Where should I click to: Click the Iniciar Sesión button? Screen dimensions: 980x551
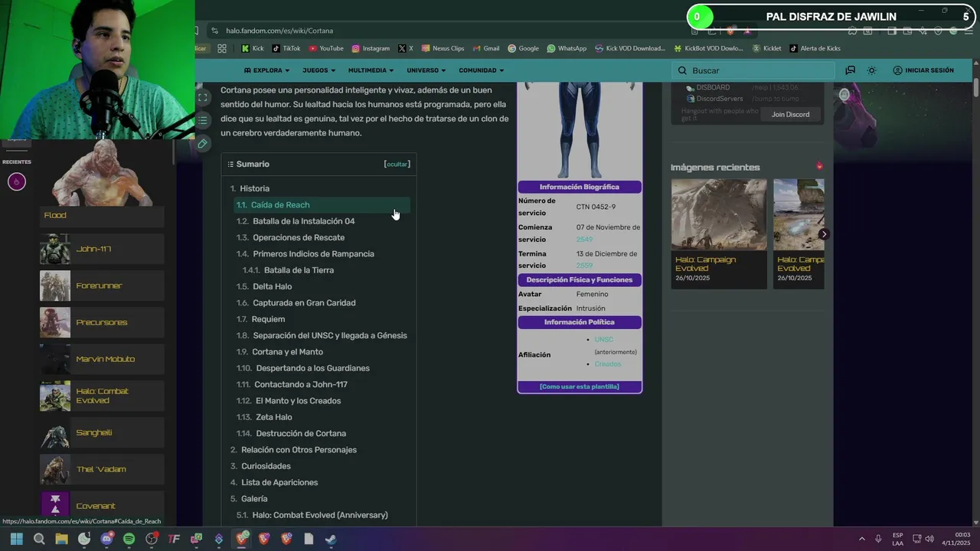[923, 70]
